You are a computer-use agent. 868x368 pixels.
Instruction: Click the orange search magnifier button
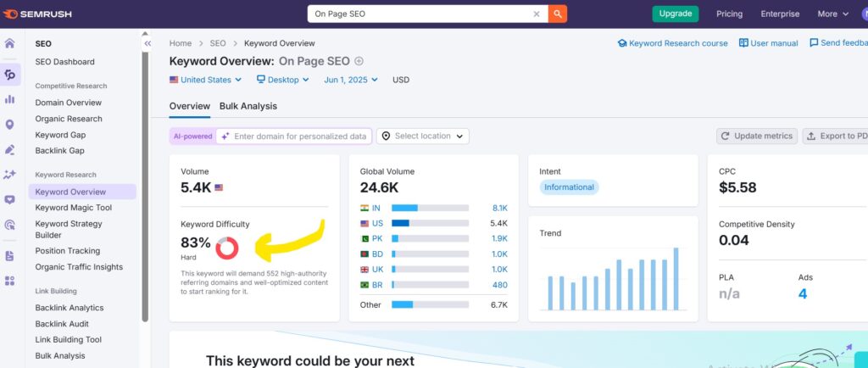pos(558,14)
